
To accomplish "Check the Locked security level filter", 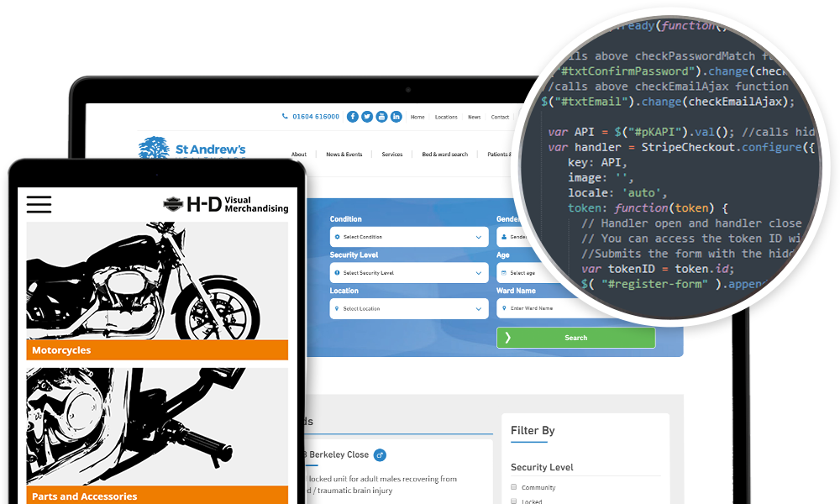I will point(514,501).
